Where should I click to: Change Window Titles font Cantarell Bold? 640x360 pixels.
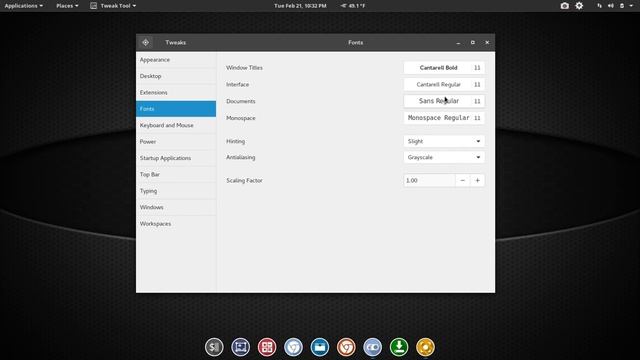point(444,68)
